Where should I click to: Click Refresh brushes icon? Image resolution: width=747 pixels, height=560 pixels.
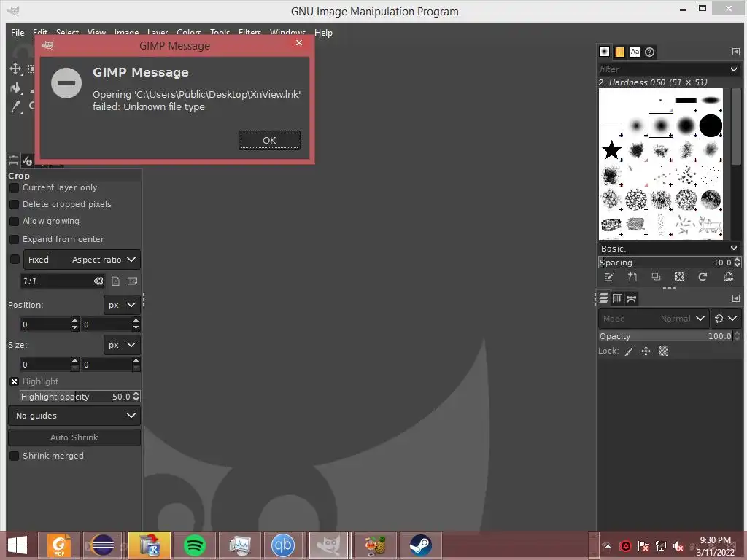pyautogui.click(x=703, y=277)
